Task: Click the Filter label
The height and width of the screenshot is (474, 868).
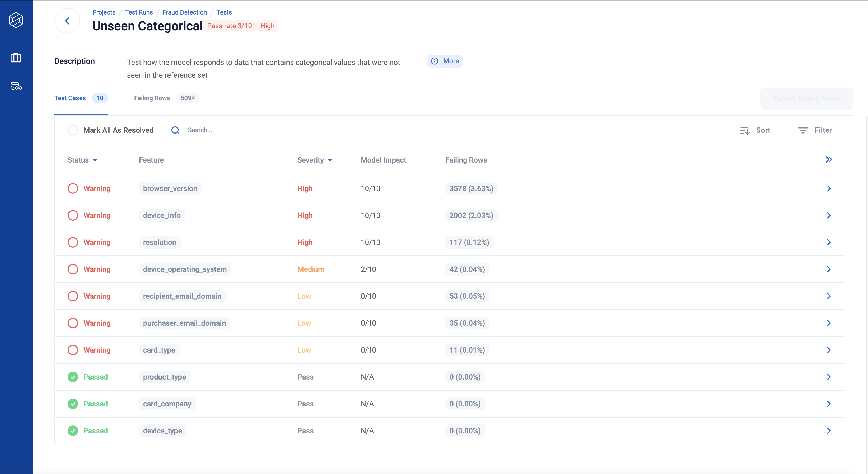Action: tap(823, 130)
